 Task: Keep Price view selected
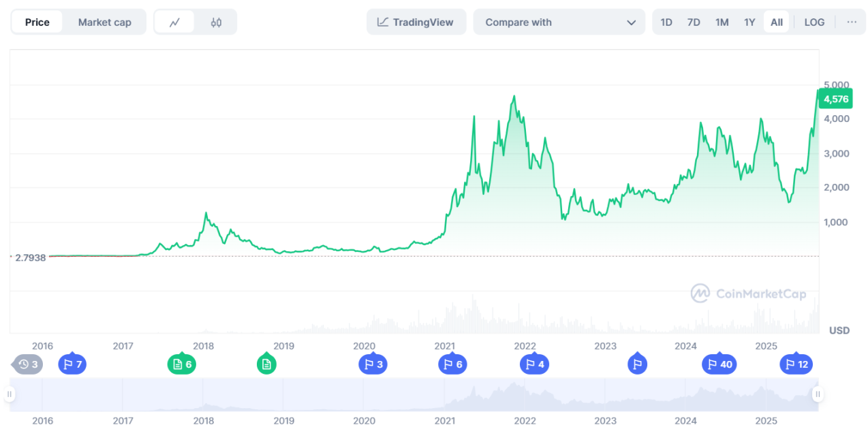37,21
